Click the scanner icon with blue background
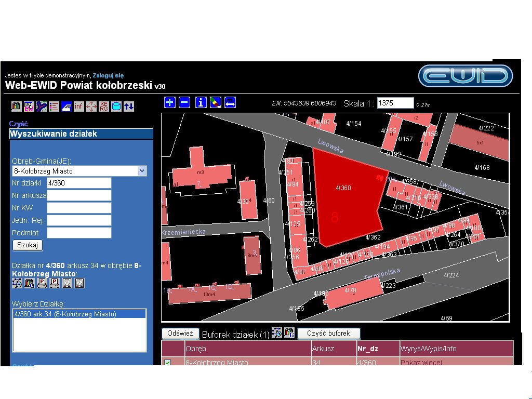This screenshot has width=532, height=399. click(x=66, y=107)
